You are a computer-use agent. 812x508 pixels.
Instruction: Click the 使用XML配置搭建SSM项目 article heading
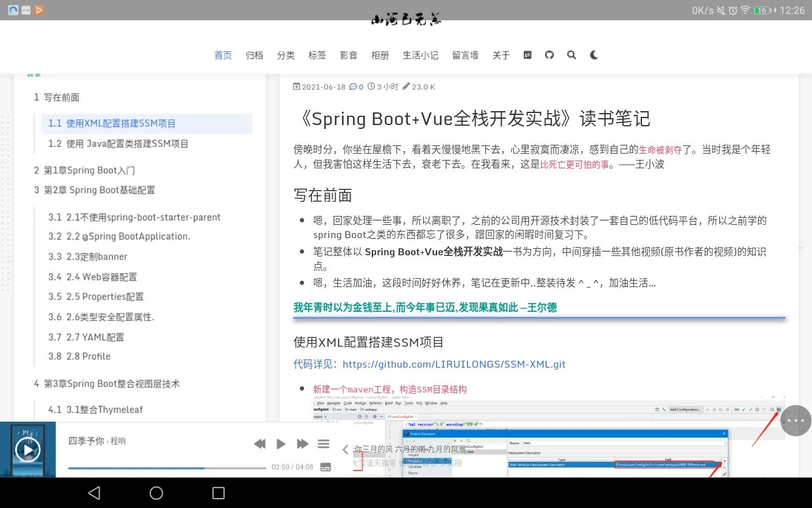[369, 342]
